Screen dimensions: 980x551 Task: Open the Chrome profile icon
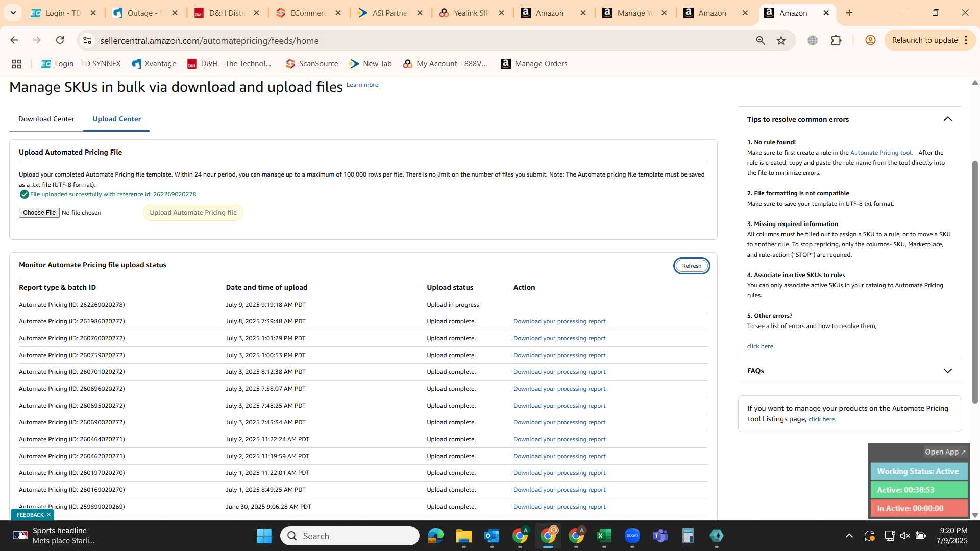coord(870,40)
